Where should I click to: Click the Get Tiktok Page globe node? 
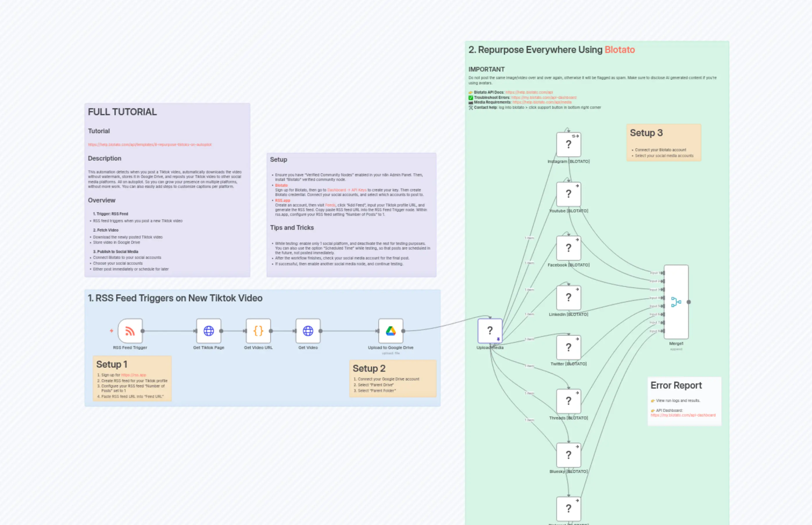click(x=208, y=331)
